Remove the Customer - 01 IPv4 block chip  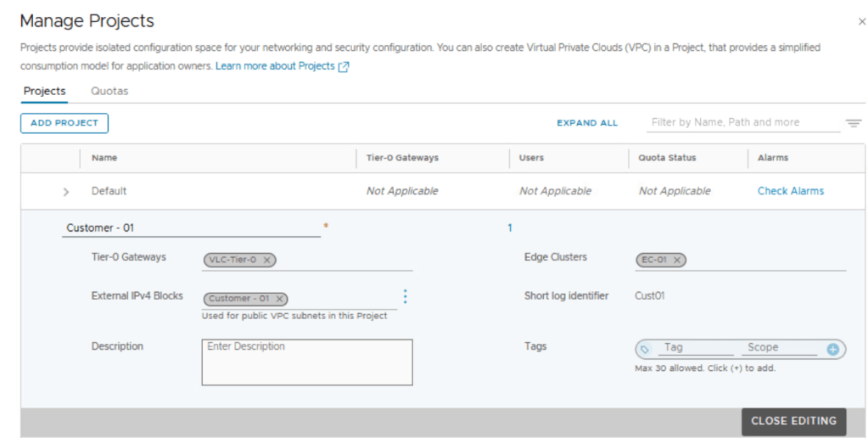click(x=280, y=299)
